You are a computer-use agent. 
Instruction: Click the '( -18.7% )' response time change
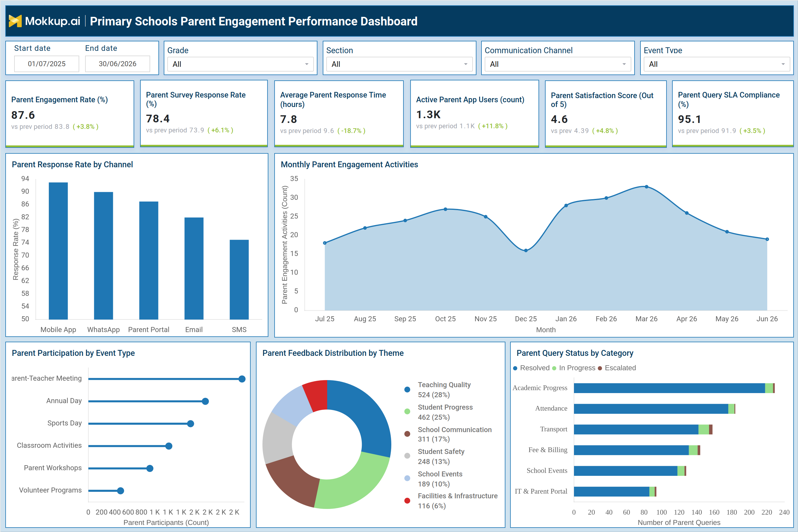click(351, 131)
